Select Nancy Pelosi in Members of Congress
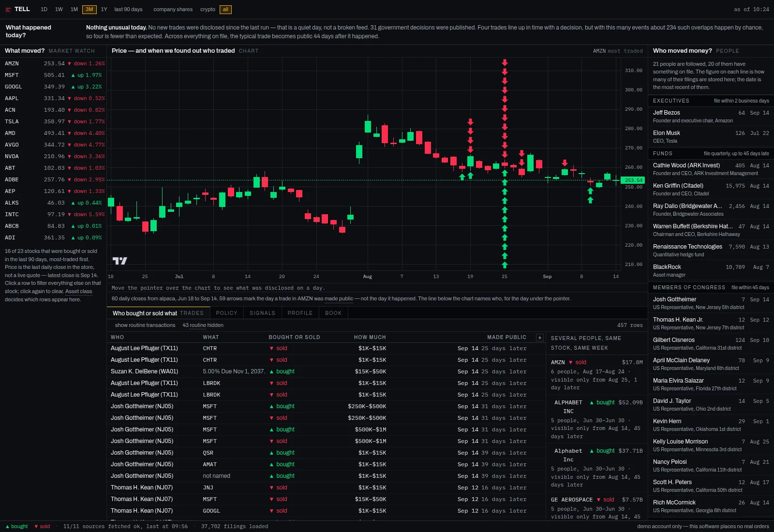774x532 pixels. (x=711, y=465)
